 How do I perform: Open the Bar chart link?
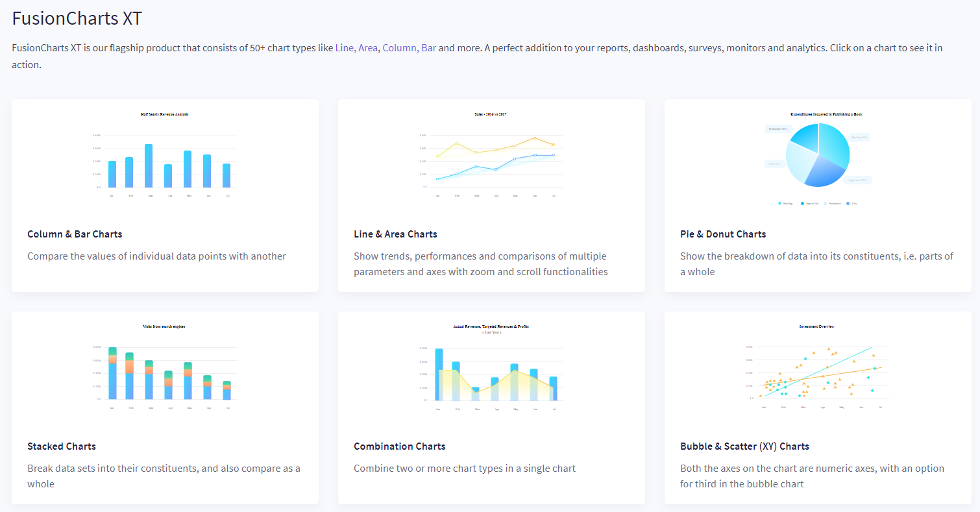click(428, 48)
